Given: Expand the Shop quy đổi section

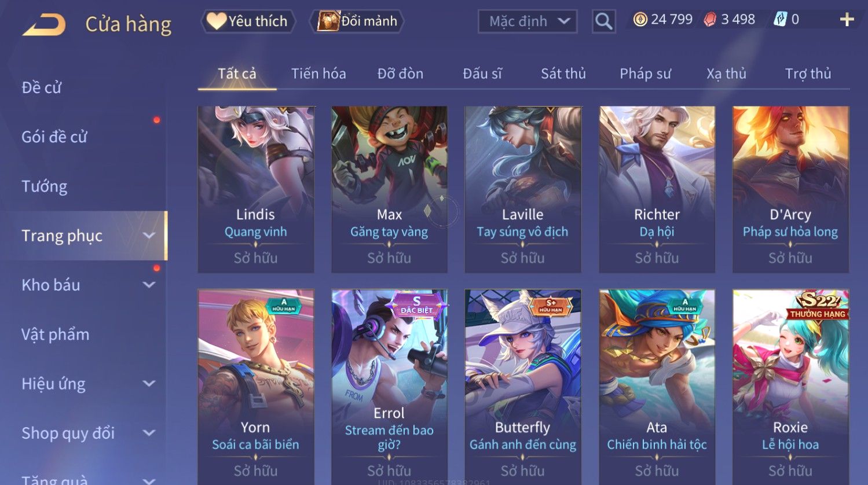Looking at the screenshot, I should 149,432.
